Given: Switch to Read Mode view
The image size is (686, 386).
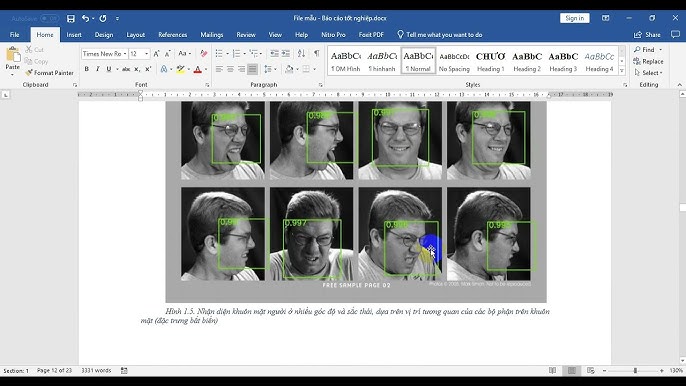Looking at the screenshot, I should (553, 371).
